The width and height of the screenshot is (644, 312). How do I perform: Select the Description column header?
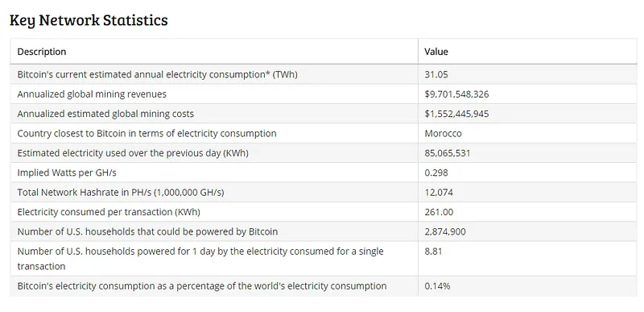(x=42, y=52)
